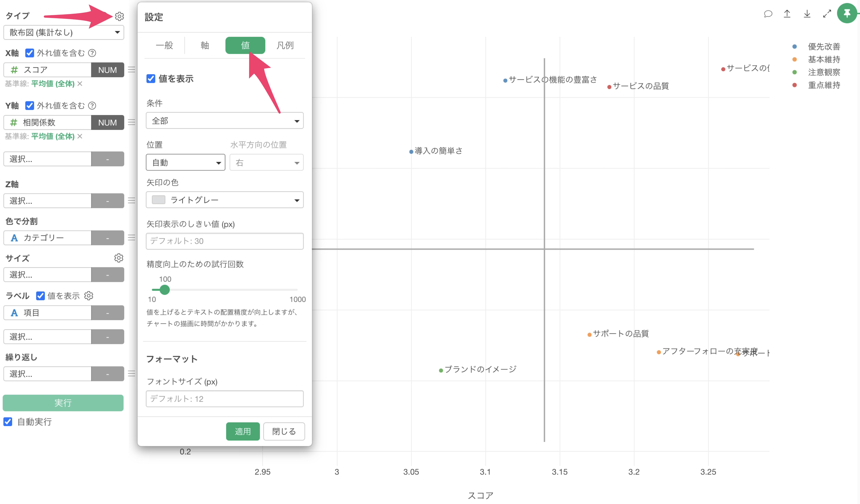Switch to the 凡例 tab
This screenshot has height=504, width=860.
285,45
